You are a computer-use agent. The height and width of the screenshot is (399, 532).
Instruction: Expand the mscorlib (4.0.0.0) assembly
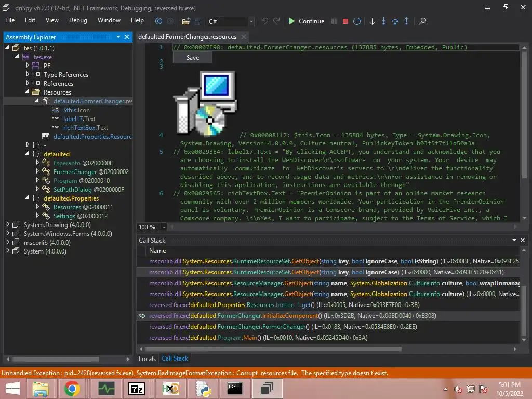click(8, 242)
